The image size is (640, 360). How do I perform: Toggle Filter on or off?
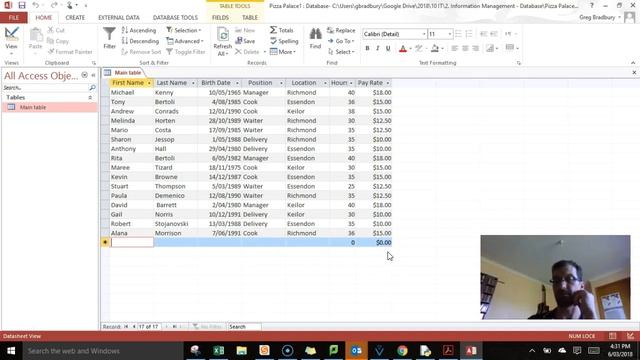[x=186, y=52]
